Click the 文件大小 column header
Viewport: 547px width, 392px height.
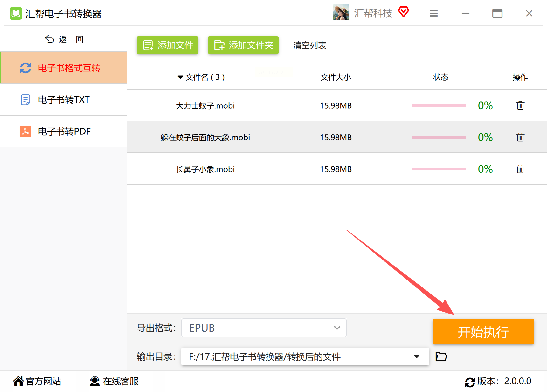tap(336, 77)
